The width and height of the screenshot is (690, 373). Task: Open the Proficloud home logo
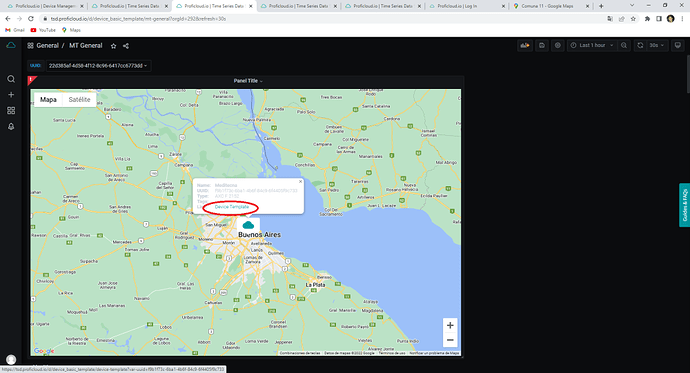point(11,45)
